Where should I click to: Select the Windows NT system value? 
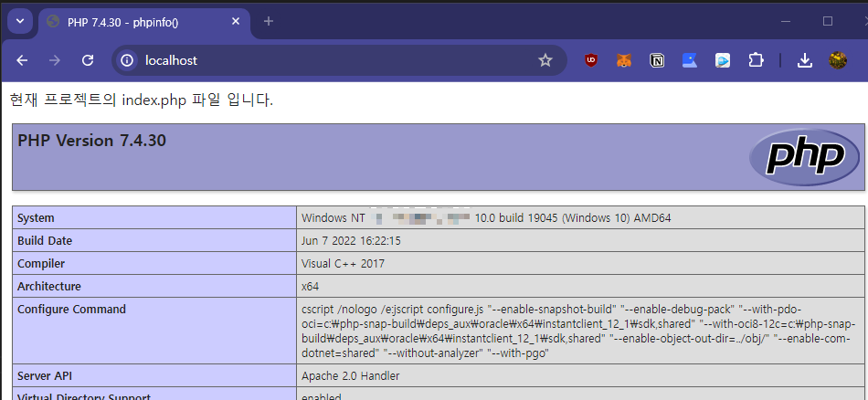(x=486, y=218)
